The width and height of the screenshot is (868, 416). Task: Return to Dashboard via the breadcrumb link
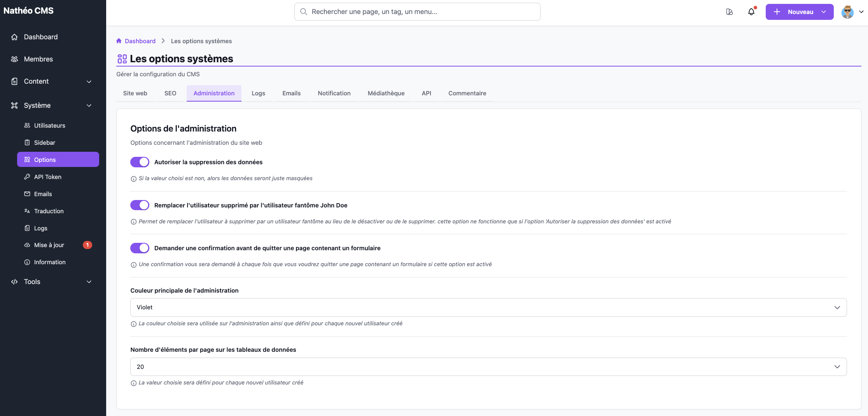[x=140, y=41]
